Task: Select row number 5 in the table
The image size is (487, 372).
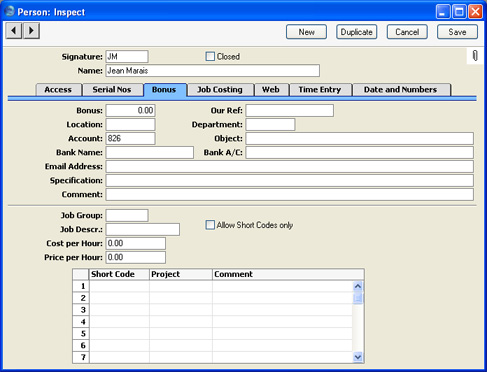Action: pos(81,334)
